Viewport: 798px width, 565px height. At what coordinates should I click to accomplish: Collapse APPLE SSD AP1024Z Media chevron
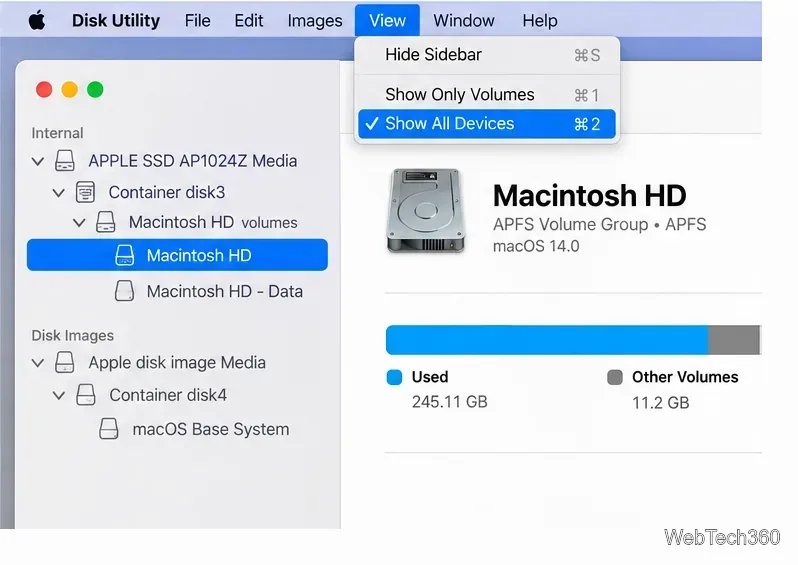click(38, 162)
